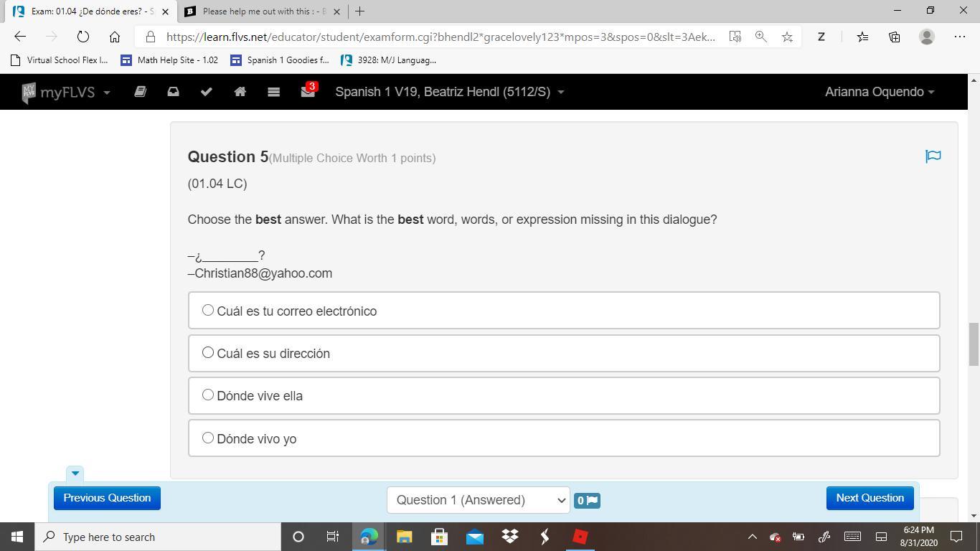Select 'Cuál es tu correo electrónico' answer
Screen dimensions: 980x551
(564, 311)
